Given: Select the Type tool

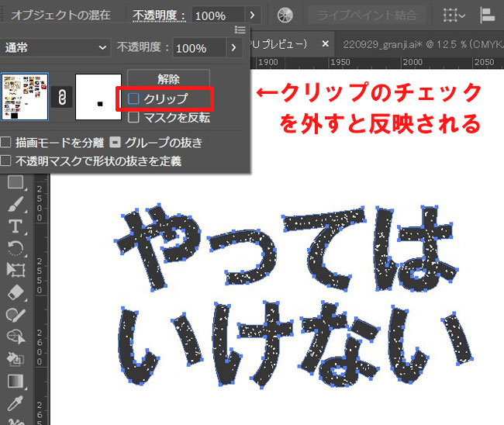Looking at the screenshot, I should pyautogui.click(x=16, y=226).
